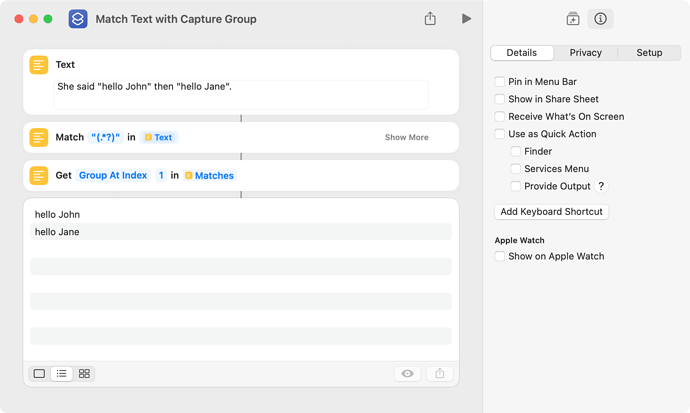Image resolution: width=690 pixels, height=413 pixels.
Task: Select the Text variable token in Match
Action: click(158, 137)
